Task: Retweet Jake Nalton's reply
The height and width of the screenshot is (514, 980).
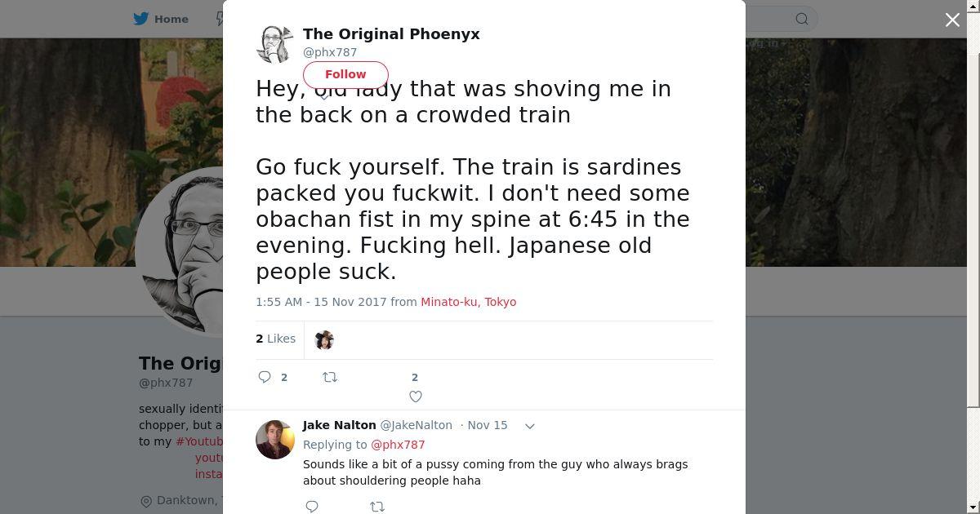Action: click(x=377, y=507)
